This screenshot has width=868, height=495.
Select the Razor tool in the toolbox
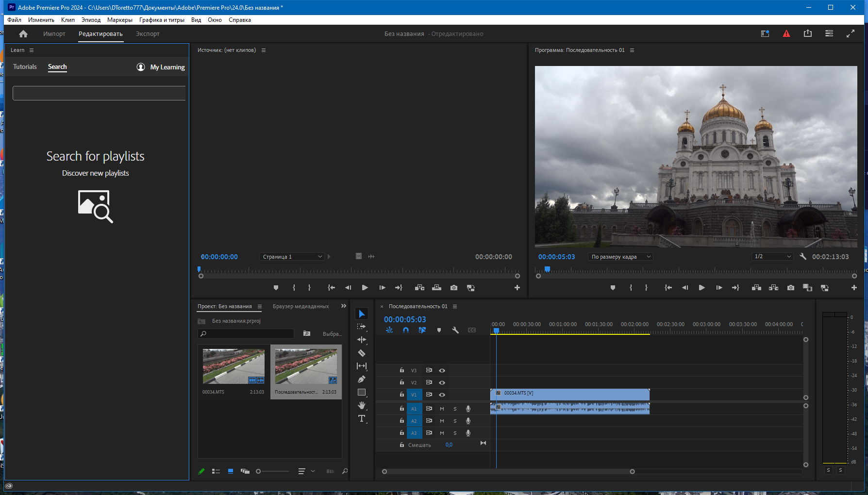click(x=362, y=353)
